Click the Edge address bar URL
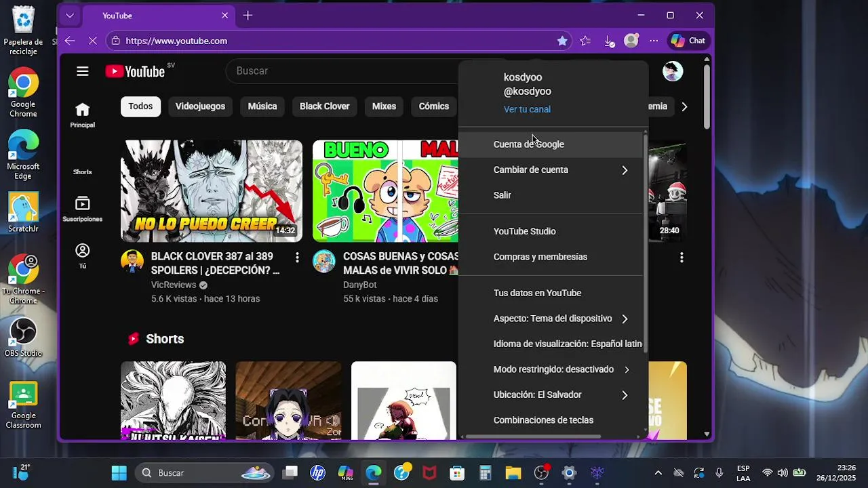Image resolution: width=868 pixels, height=488 pixels. (176, 41)
